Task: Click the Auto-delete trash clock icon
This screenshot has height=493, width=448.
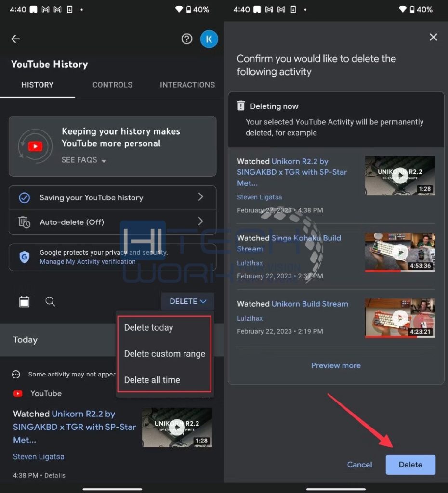Action: tap(24, 222)
